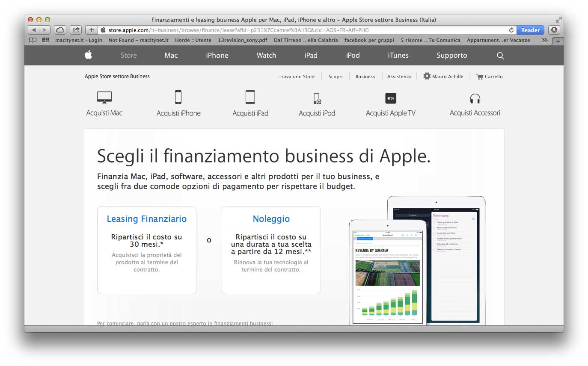Go forward with the Safari forward arrow
This screenshot has height=366, width=588.
tap(45, 30)
